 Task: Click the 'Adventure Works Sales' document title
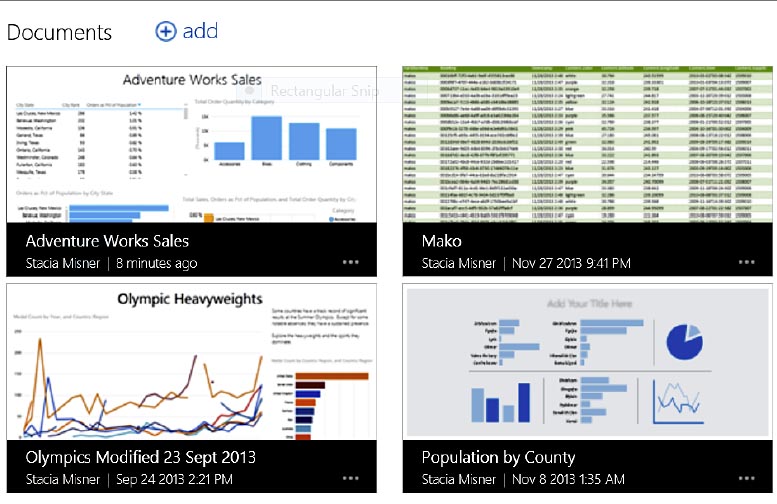click(x=107, y=241)
